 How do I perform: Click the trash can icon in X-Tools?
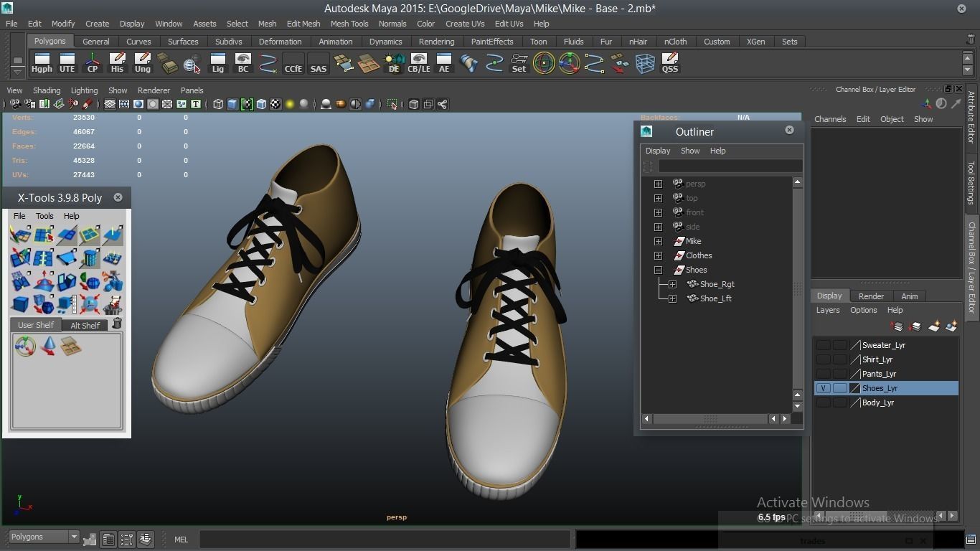point(117,324)
